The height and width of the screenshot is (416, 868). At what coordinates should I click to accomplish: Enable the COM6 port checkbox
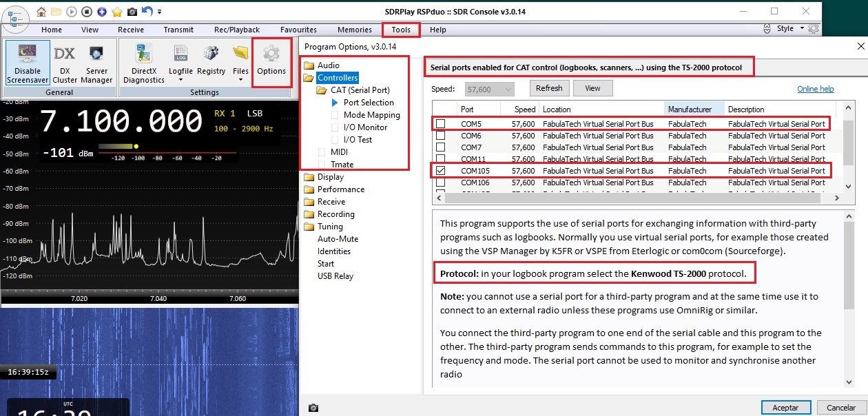coord(440,136)
